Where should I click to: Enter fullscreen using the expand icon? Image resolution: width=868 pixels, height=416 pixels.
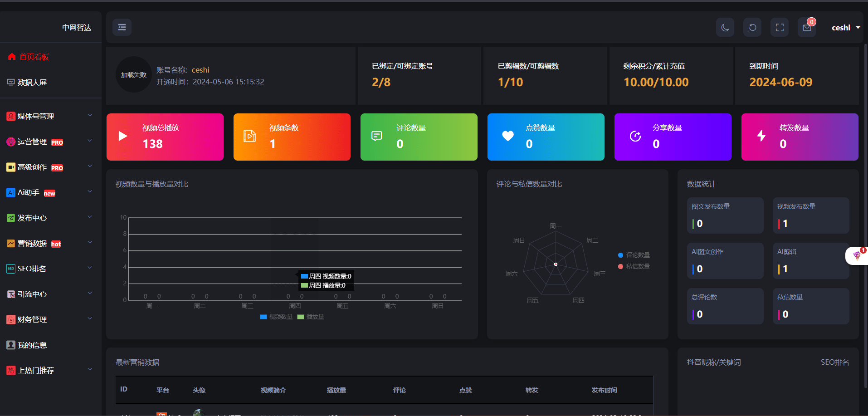780,28
